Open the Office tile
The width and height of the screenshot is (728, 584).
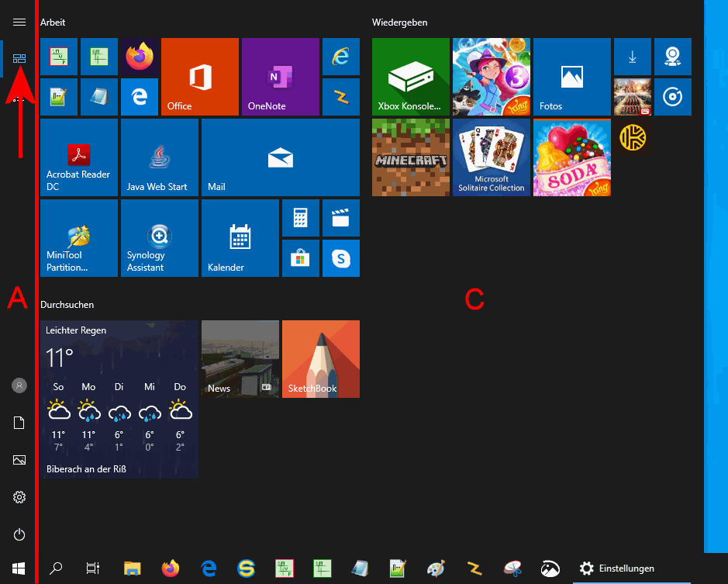pos(199,77)
